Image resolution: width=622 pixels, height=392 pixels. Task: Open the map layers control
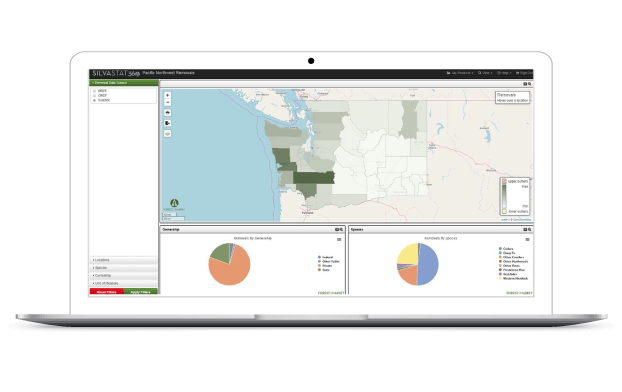[x=167, y=134]
